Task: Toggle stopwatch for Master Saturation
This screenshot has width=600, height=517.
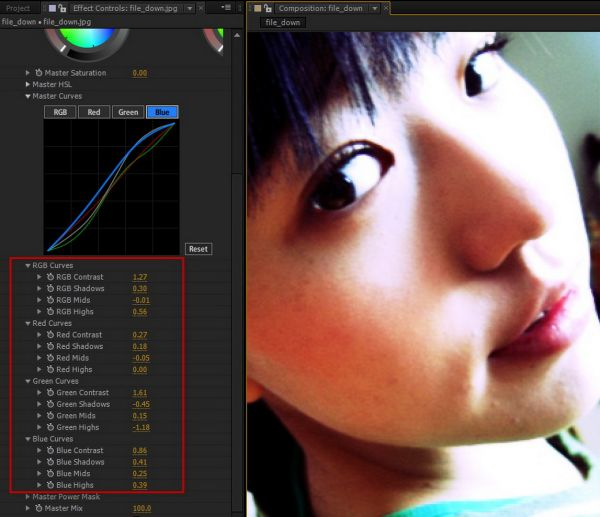Action: 39,73
